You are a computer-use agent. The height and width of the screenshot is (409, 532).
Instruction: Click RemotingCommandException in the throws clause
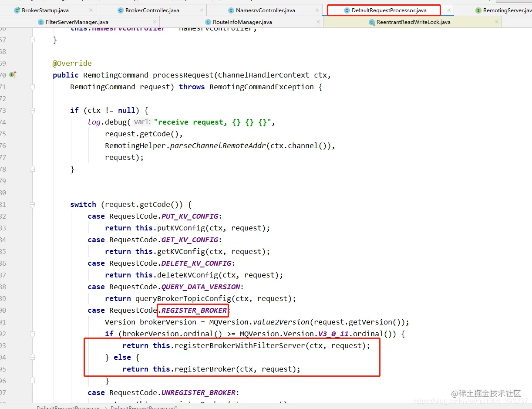point(262,87)
